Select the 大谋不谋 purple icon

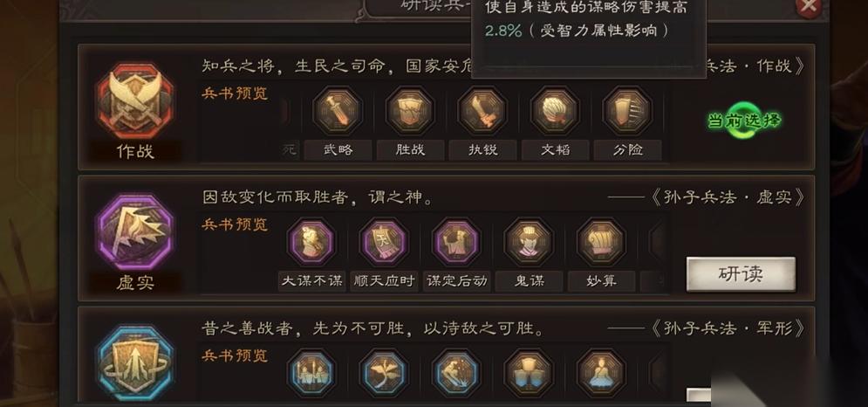(x=311, y=242)
